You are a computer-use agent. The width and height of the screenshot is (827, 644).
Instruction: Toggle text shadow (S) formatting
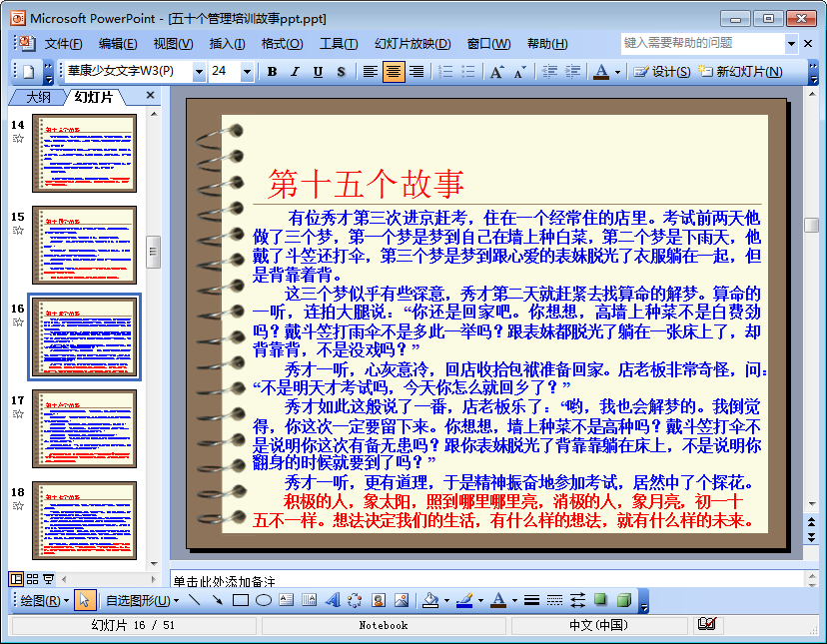click(341, 71)
